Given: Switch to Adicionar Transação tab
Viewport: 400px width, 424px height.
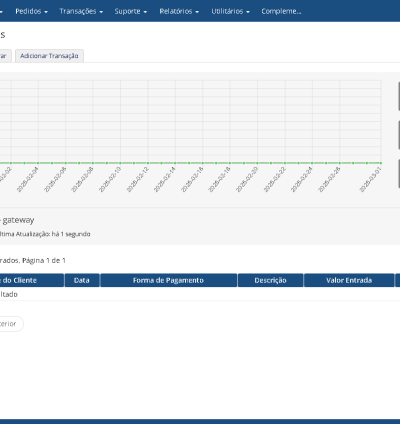Looking at the screenshot, I should tap(49, 56).
